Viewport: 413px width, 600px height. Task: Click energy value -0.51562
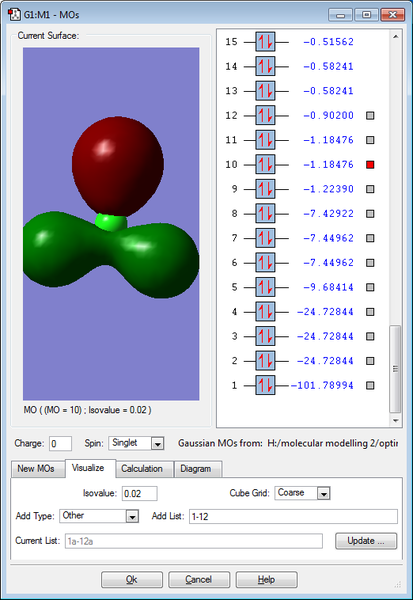click(328, 42)
